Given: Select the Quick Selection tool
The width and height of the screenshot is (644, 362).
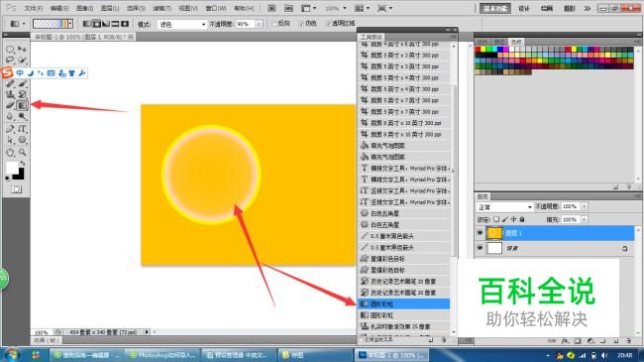Looking at the screenshot, I should tap(22, 60).
